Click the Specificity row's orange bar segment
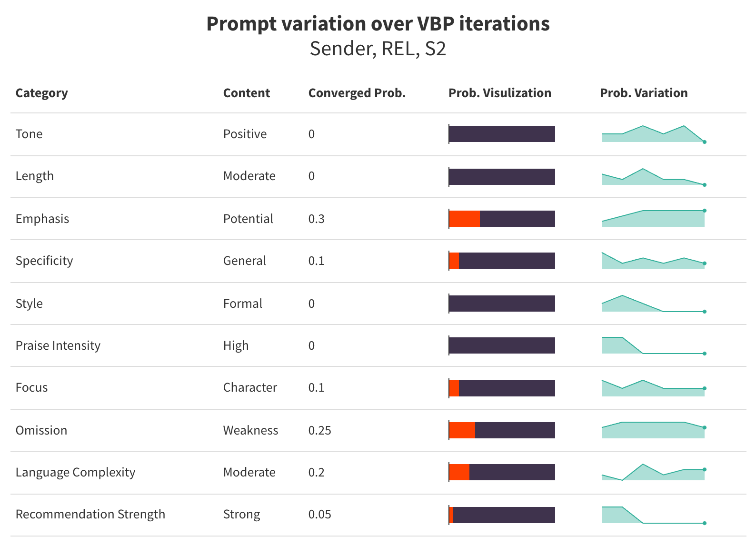 [454, 261]
